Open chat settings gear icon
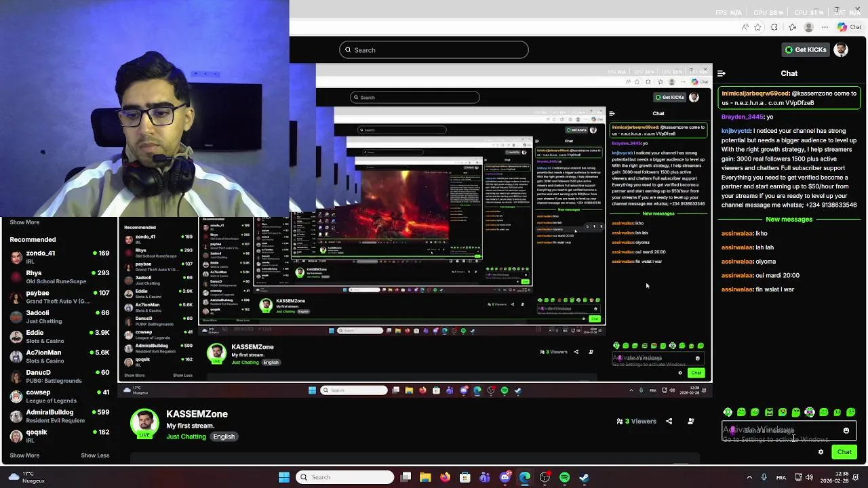The image size is (868, 488). 821,452
